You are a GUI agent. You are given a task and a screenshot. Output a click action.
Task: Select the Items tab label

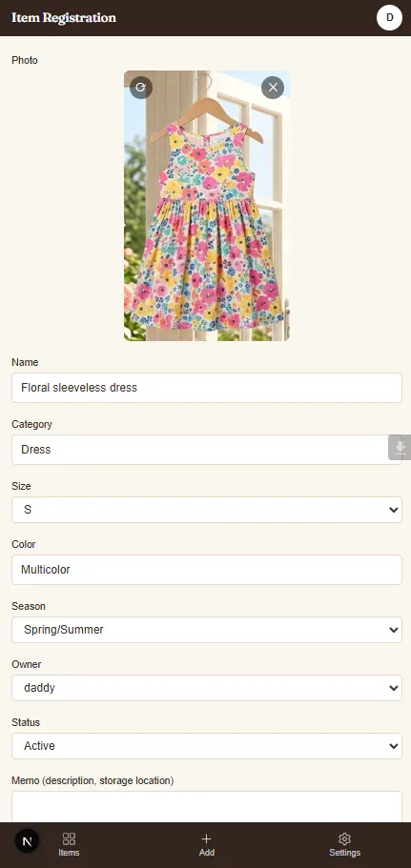(69, 853)
